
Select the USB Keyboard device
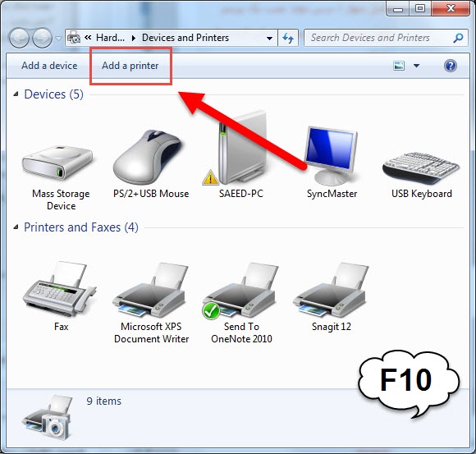[421, 167]
